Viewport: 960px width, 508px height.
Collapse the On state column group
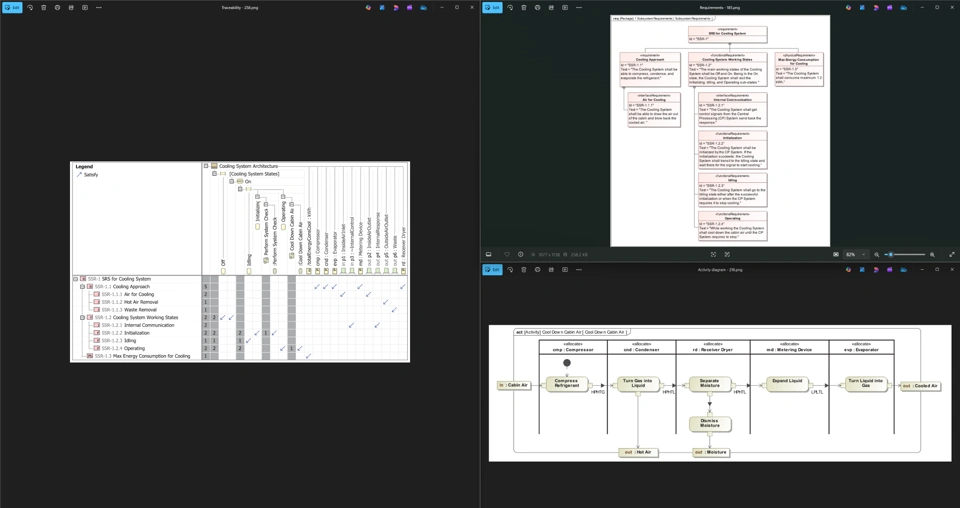coord(232,182)
